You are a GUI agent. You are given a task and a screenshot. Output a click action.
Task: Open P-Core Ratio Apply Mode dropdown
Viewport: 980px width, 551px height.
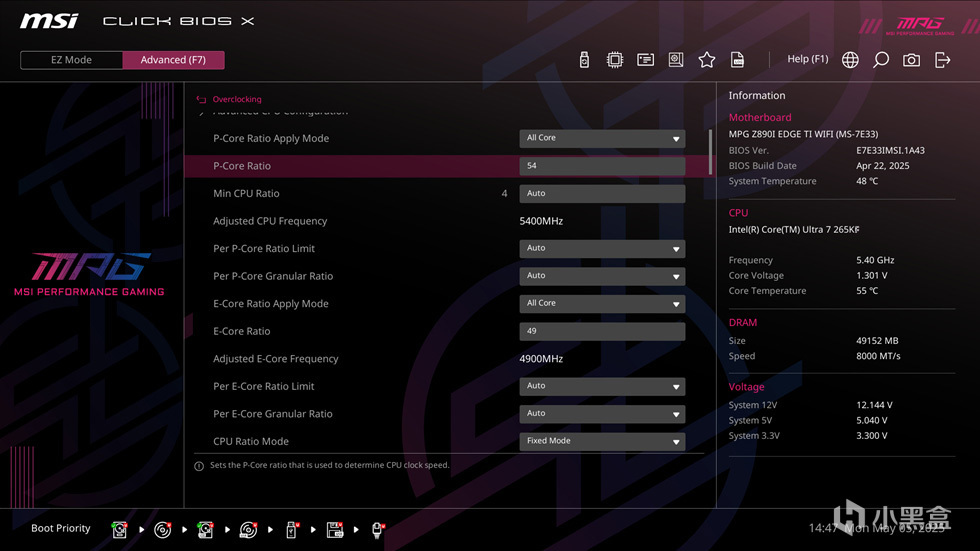(602, 138)
